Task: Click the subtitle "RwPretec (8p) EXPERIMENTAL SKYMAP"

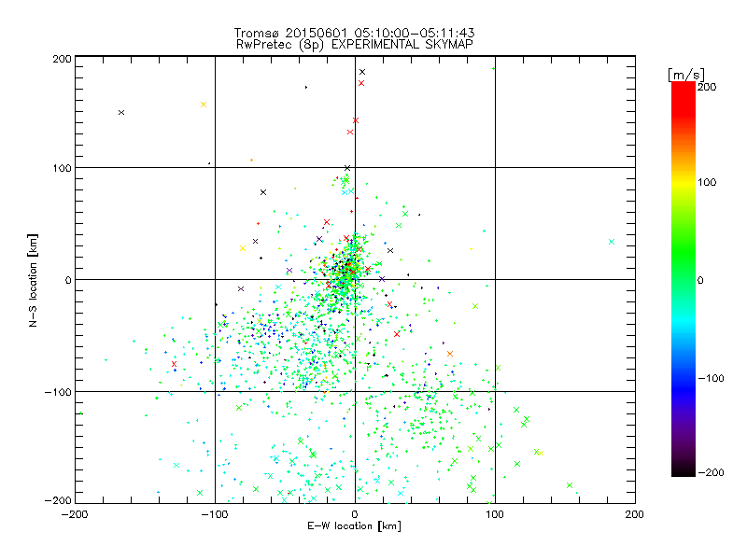Action: coord(355,44)
